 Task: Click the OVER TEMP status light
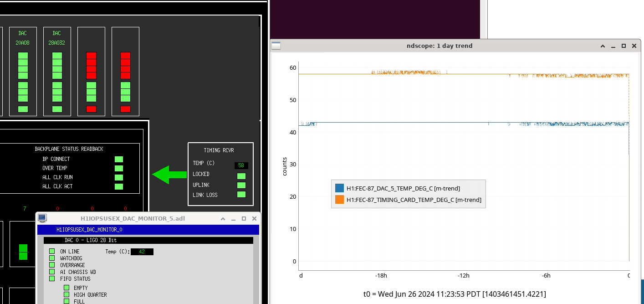(x=119, y=168)
